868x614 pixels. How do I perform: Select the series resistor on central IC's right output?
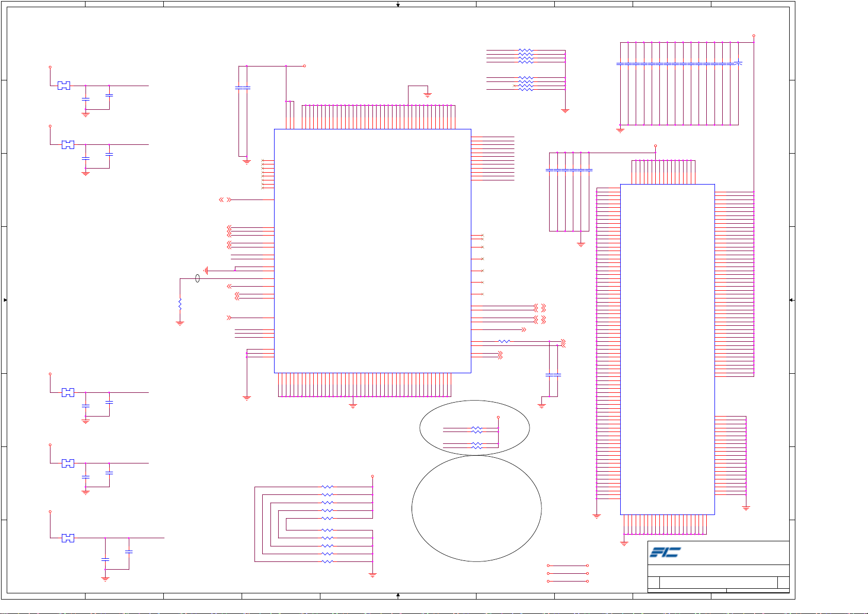point(504,341)
